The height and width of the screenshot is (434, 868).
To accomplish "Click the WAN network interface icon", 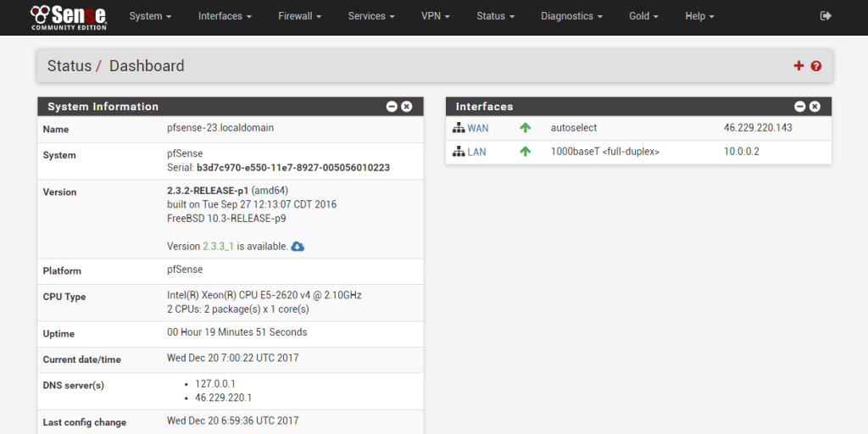I will click(x=459, y=128).
